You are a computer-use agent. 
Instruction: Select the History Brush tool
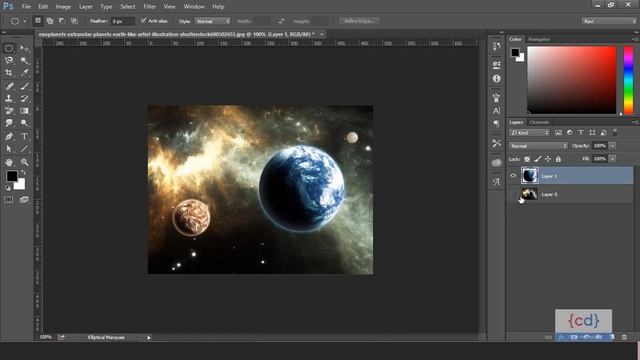[24, 98]
